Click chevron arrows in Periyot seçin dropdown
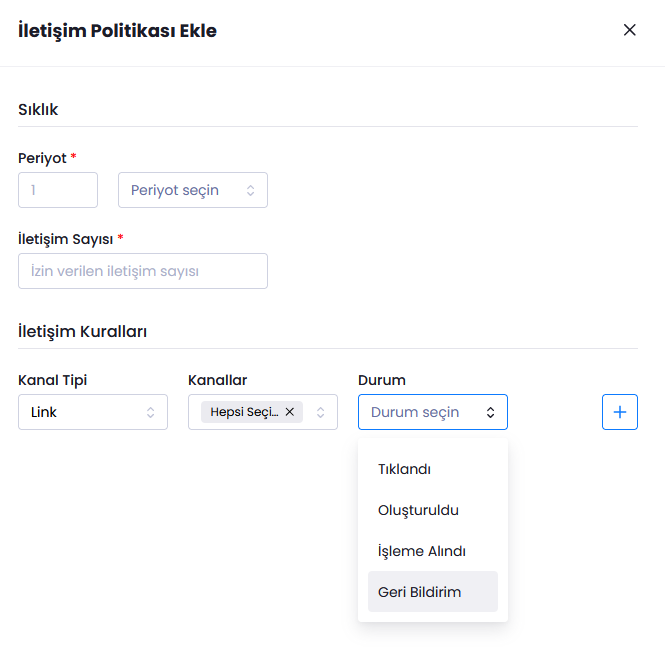This screenshot has width=665, height=672. [x=250, y=190]
